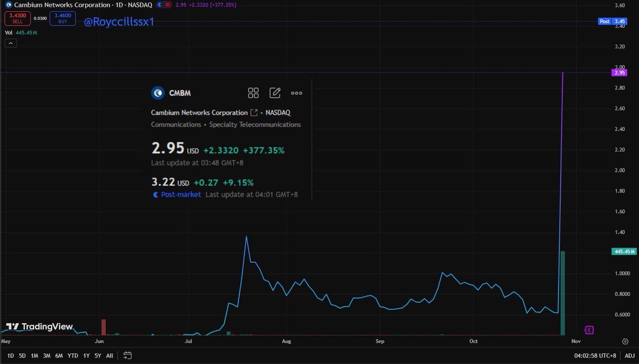Toggle ADJ adjusted data mode
This screenshot has height=364, width=639.
point(629,355)
